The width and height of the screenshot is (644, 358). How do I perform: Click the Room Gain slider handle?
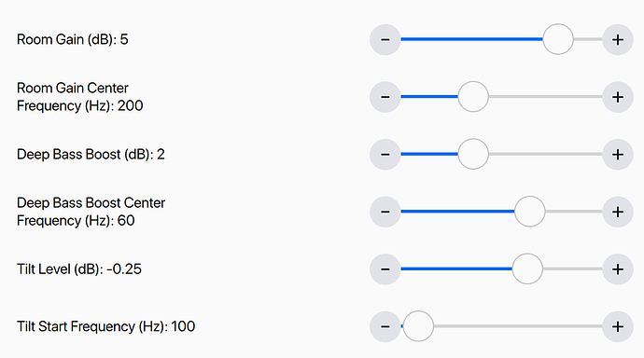pos(558,39)
